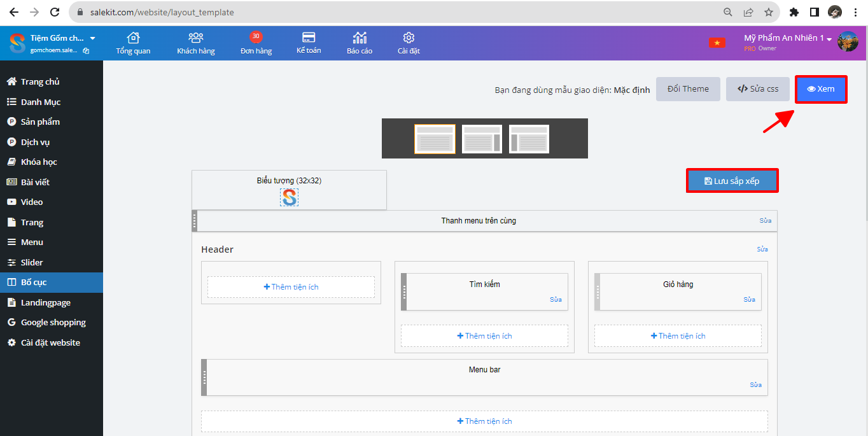Click the Vietnam flag language icon
This screenshot has width=868, height=436.
717,43
